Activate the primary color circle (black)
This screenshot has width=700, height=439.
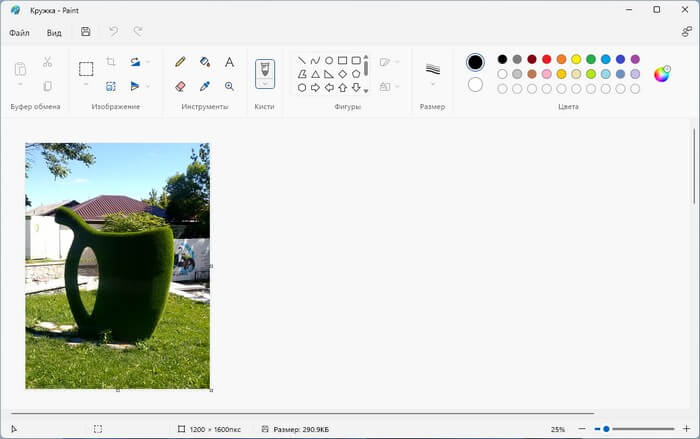(x=475, y=62)
